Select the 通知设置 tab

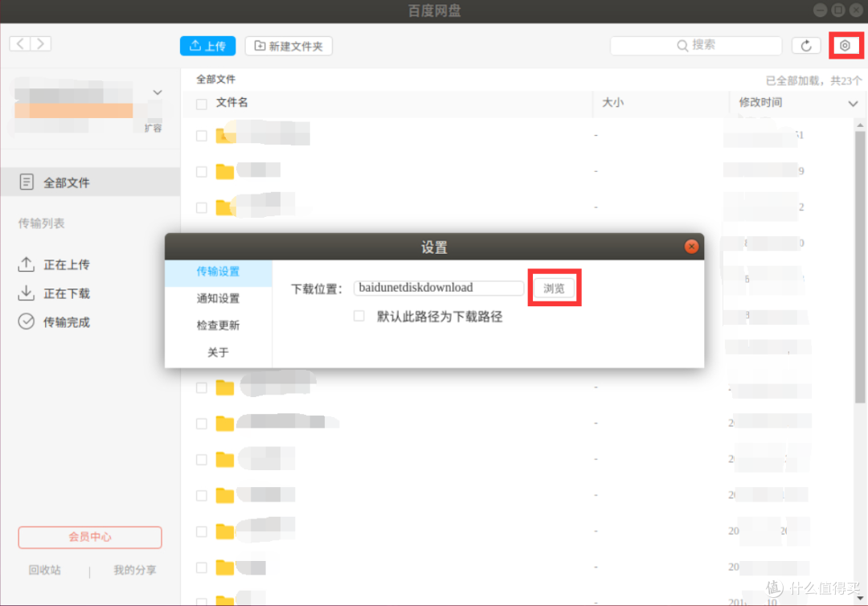218,298
